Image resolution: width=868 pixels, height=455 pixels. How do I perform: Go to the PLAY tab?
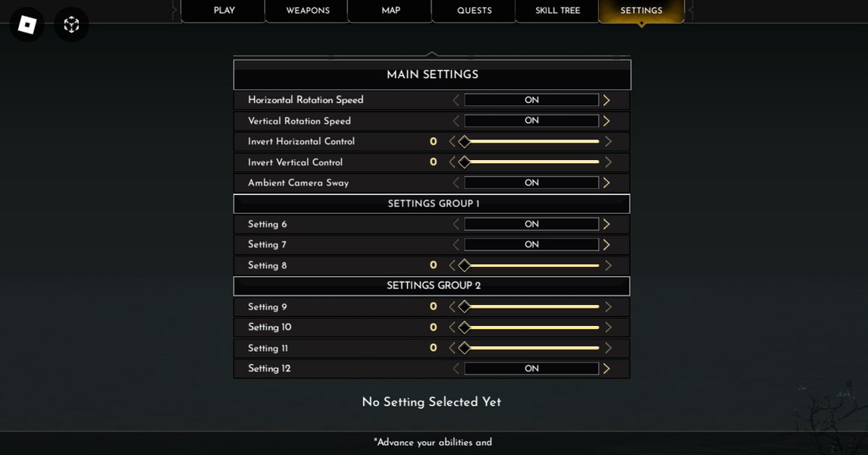point(223,11)
